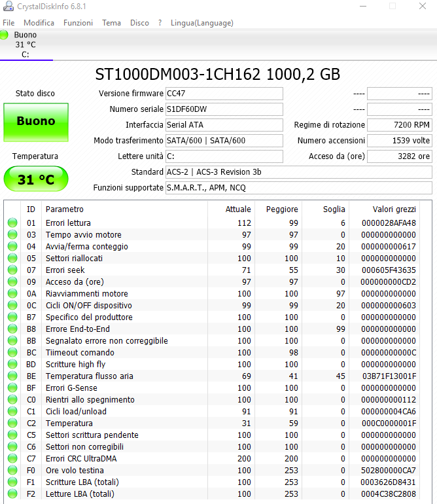Click the status icon for Errori seek
The height and width of the screenshot is (504, 437).
(x=12, y=270)
